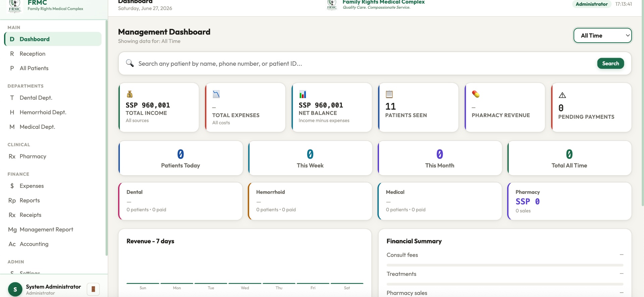
Task: Open the Pharmacy Revenue card
Action: click(505, 107)
